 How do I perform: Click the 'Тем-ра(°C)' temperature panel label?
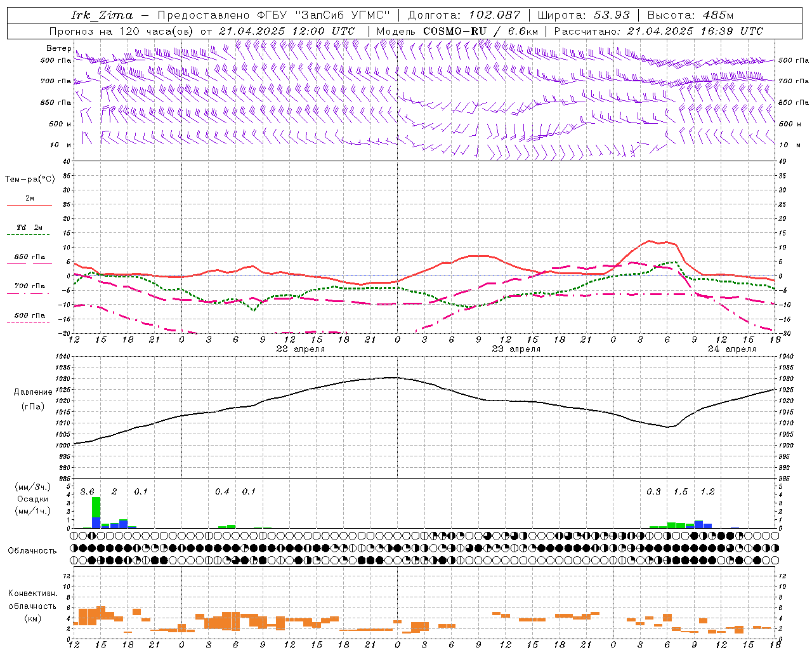[x=30, y=180]
